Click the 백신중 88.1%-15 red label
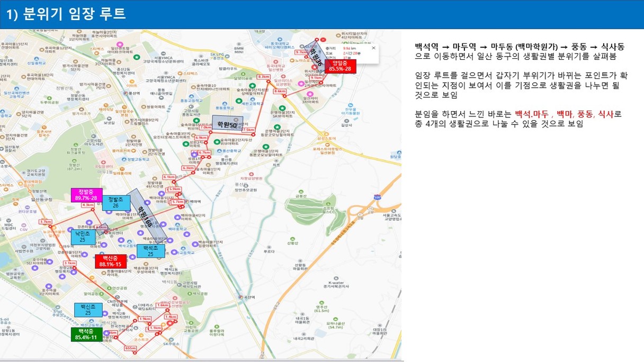644x362 pixels. (x=111, y=261)
